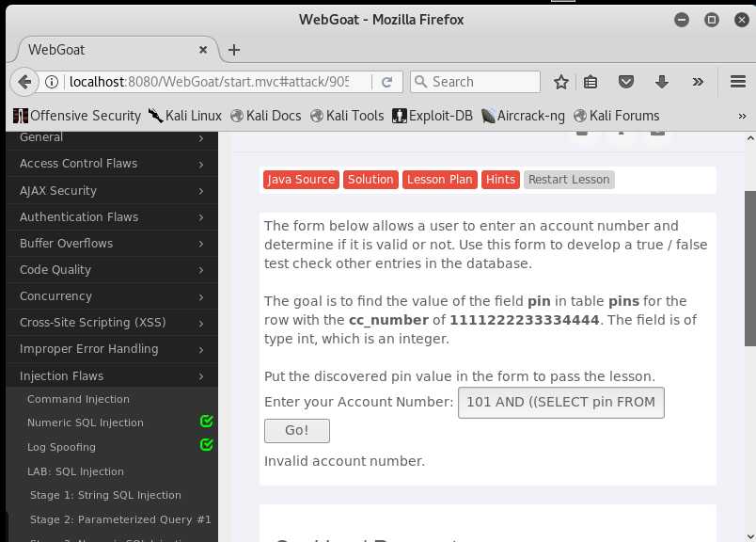Screen dimensions: 756x542
Task: Click Restart Lesson button
Action: tap(569, 180)
